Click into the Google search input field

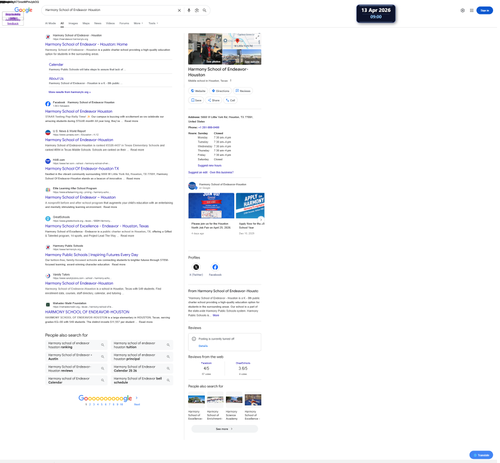point(110,10)
